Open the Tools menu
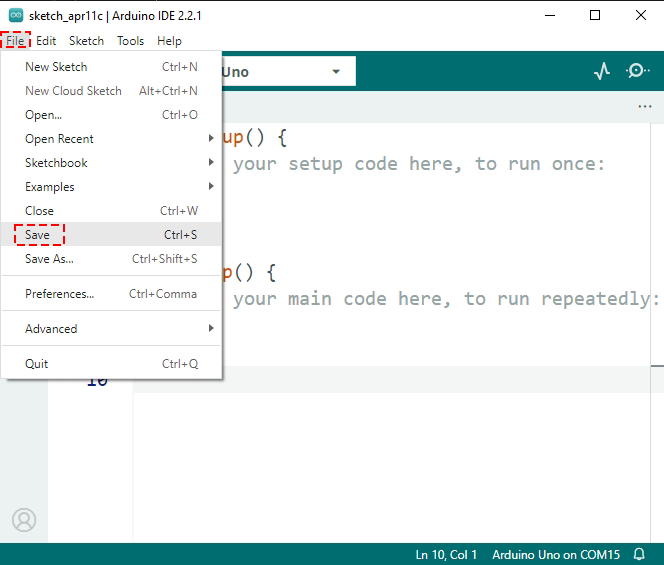The height and width of the screenshot is (565, 664). coord(130,41)
